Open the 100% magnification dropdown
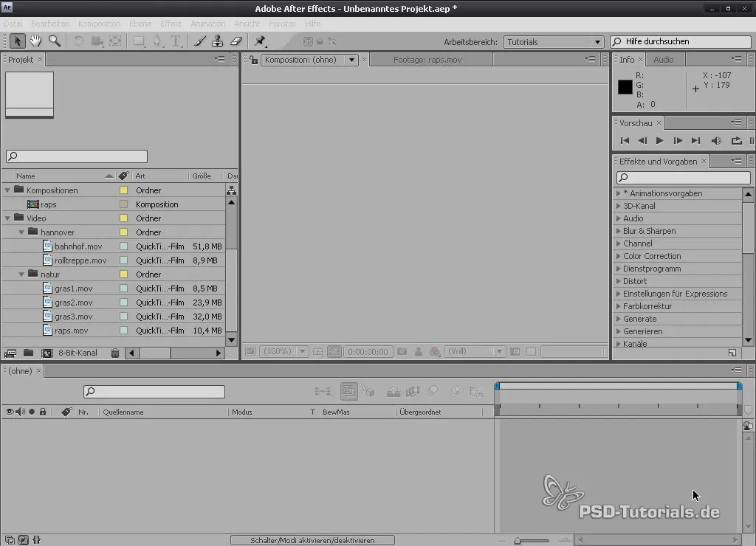Screen dimensions: 756x546 (283, 352)
